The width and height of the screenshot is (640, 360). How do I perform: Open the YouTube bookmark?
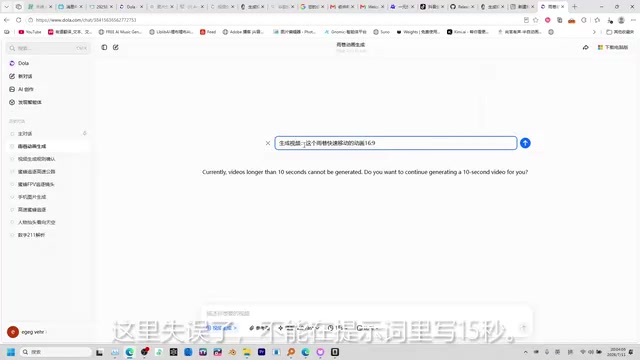click(30, 32)
